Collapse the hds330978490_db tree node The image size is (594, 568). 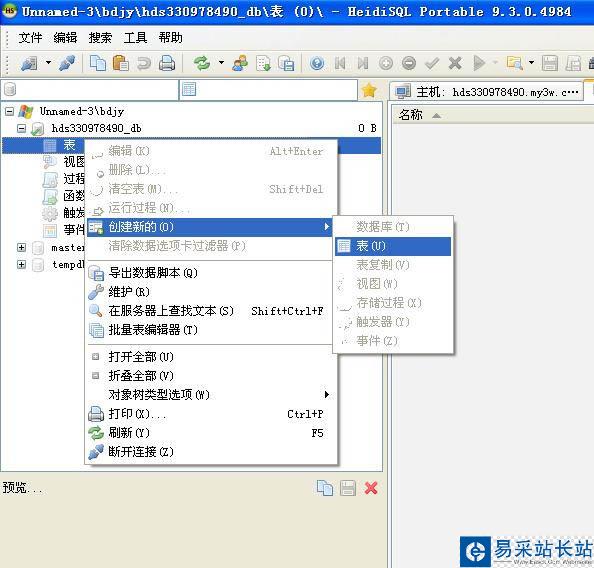click(x=22, y=128)
